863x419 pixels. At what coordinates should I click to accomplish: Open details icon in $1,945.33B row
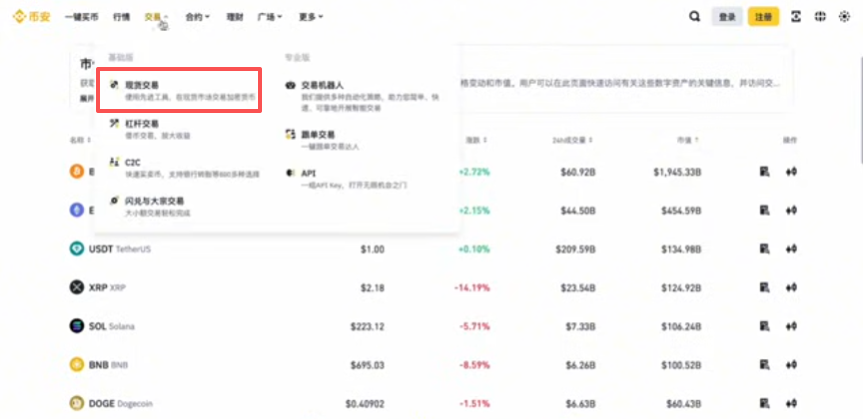pyautogui.click(x=764, y=172)
